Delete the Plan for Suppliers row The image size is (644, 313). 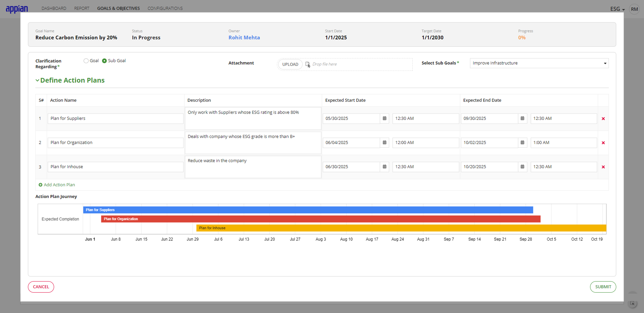click(603, 118)
